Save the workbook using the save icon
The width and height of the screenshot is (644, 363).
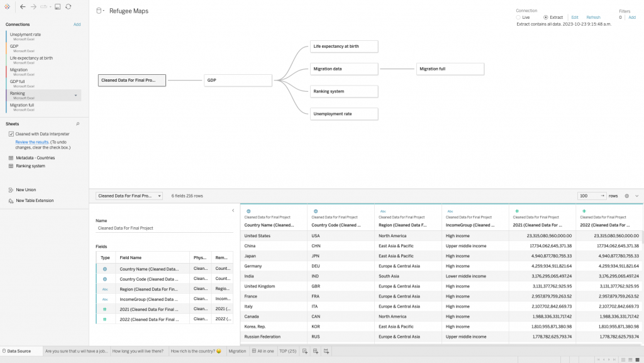[x=56, y=6]
